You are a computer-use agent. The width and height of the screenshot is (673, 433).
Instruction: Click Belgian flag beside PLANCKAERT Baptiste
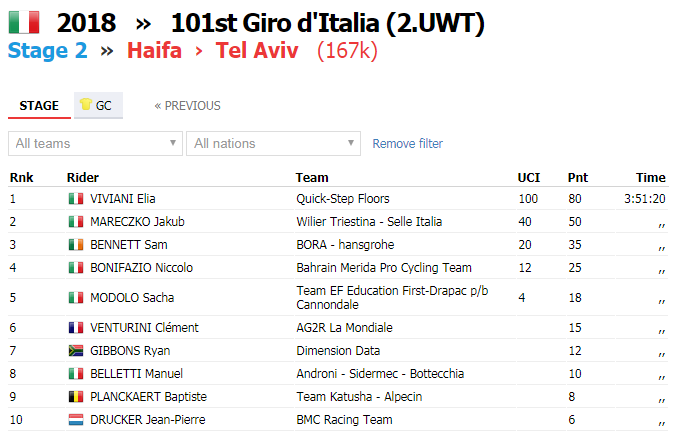[76, 397]
